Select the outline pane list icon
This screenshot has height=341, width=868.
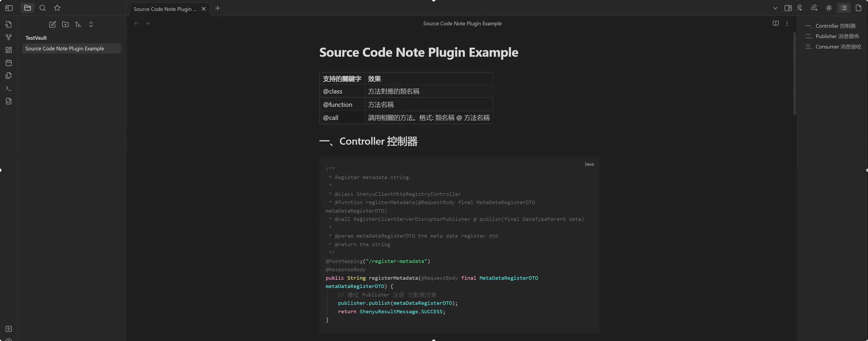[x=844, y=8]
